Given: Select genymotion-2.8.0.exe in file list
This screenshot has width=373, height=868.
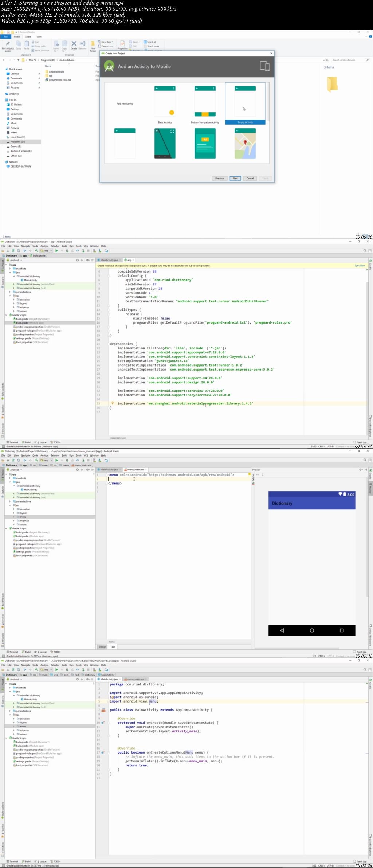Looking at the screenshot, I should [x=58, y=80].
